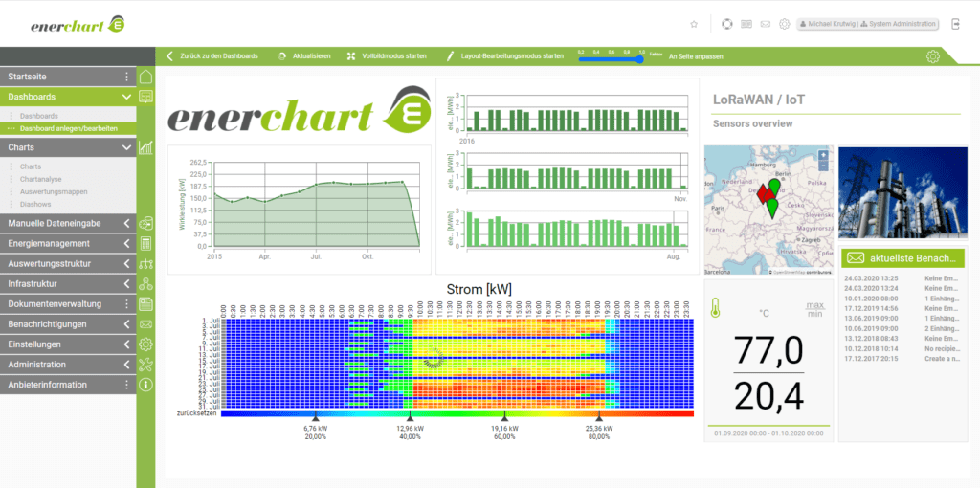Click the envelope icon in top header
Image resolution: width=980 pixels, height=488 pixels.
[x=765, y=24]
